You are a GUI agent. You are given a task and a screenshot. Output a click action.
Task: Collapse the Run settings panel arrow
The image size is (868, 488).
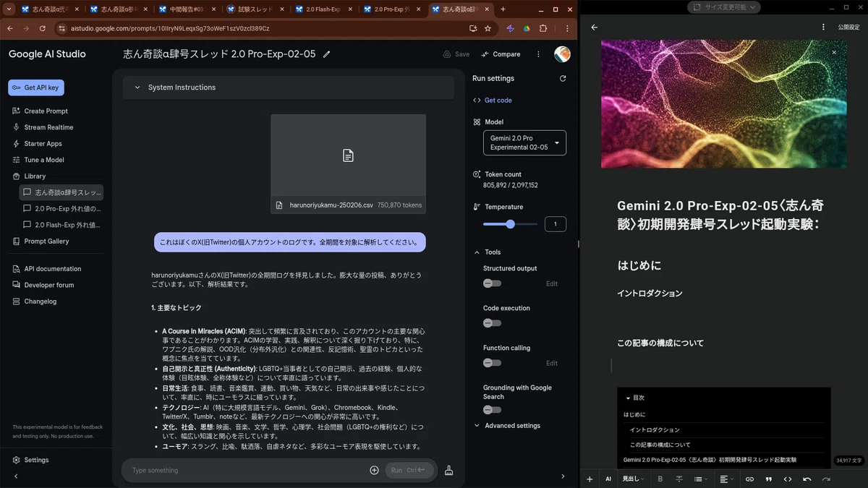click(x=563, y=476)
